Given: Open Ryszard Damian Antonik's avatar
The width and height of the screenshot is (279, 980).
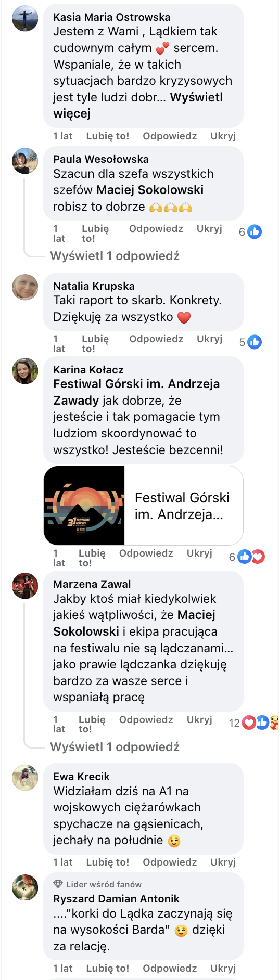Looking at the screenshot, I should click(25, 887).
